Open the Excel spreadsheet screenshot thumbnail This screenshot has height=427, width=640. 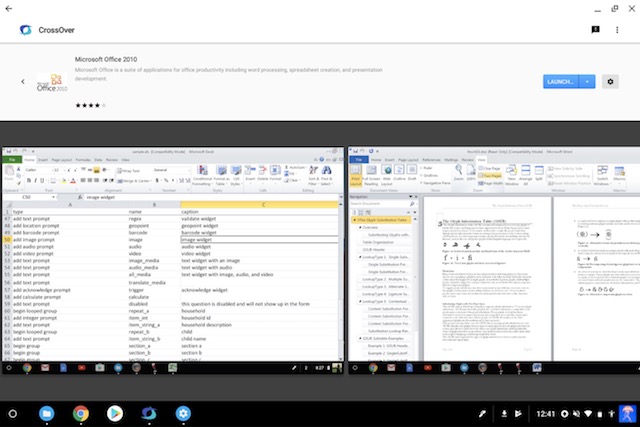point(173,260)
